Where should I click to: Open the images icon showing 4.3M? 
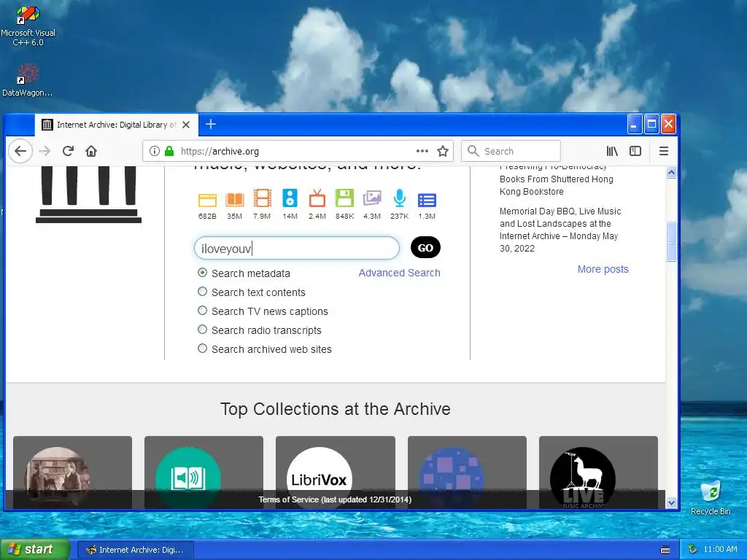click(x=372, y=198)
